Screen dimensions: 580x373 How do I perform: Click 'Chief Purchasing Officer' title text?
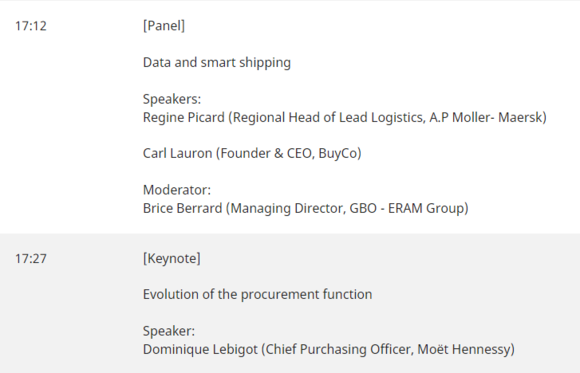tap(339, 349)
